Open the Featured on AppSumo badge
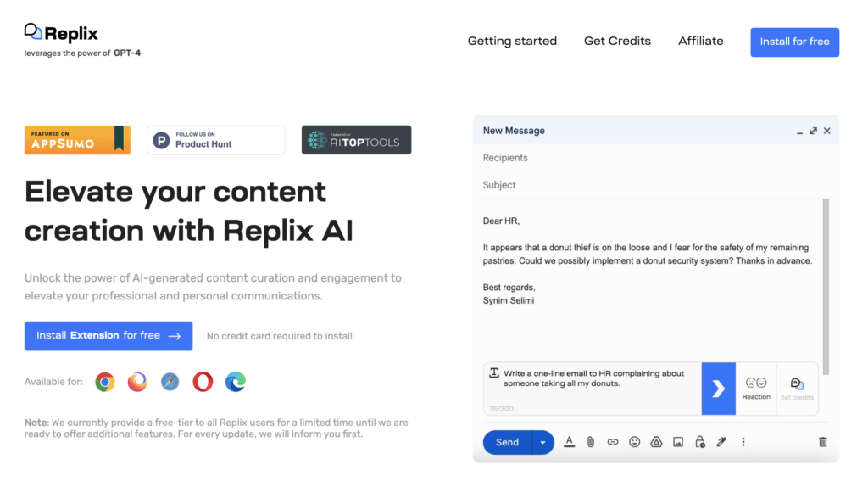Viewport: 868px width, 487px height. tap(77, 140)
